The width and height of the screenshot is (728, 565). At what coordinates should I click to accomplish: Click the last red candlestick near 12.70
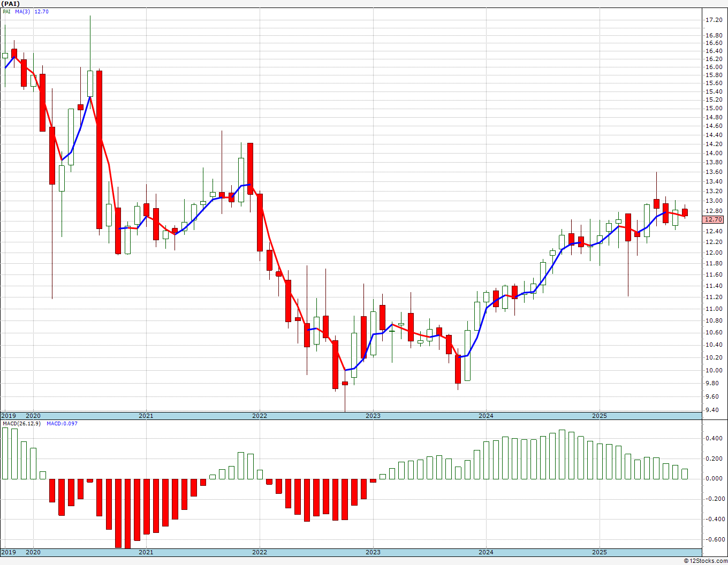coord(685,212)
